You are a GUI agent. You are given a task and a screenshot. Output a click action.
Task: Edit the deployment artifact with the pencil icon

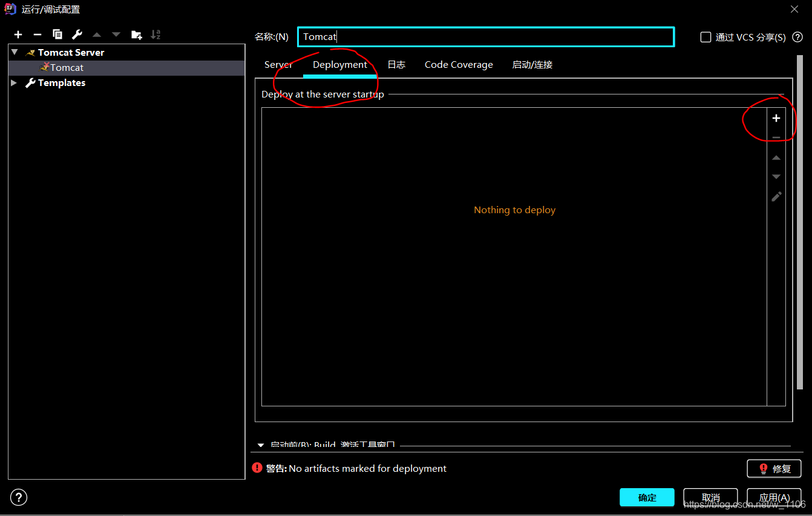click(776, 196)
